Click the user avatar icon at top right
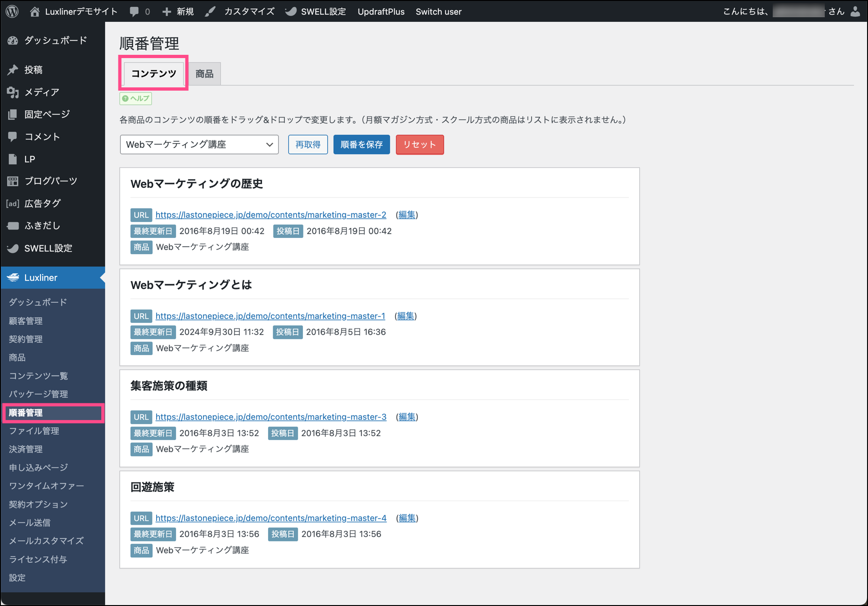This screenshot has height=606, width=868. tap(855, 12)
